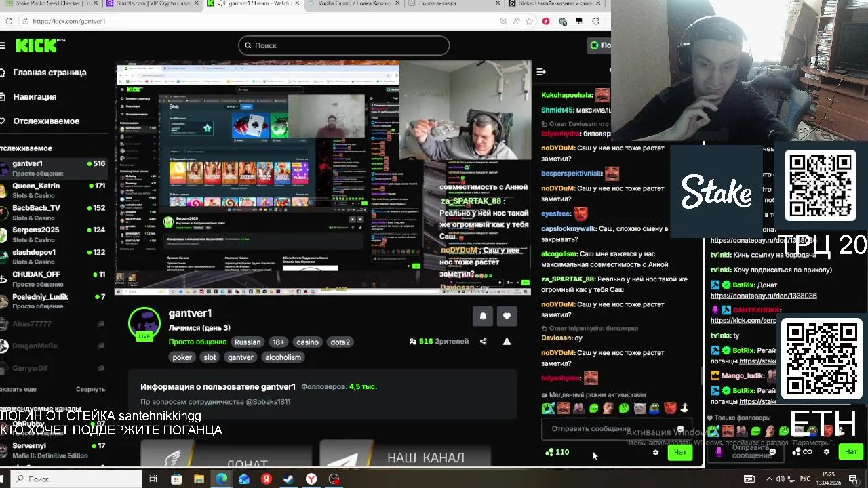
Task: Open donatepay.ru/don/1338036 link in second chat
Action: click(764, 296)
